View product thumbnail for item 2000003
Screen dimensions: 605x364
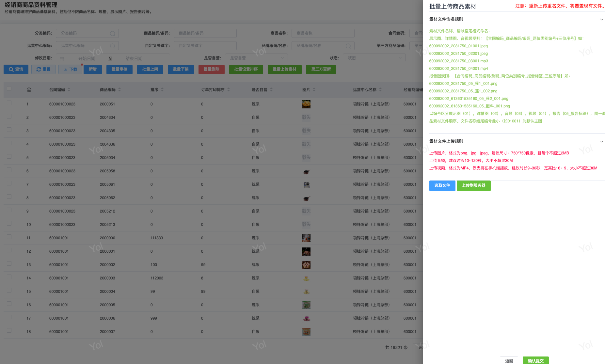[x=306, y=278]
